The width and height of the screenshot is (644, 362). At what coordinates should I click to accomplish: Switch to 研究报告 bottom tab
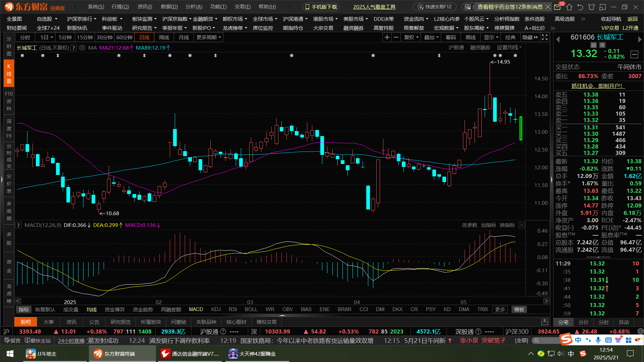[120, 322]
